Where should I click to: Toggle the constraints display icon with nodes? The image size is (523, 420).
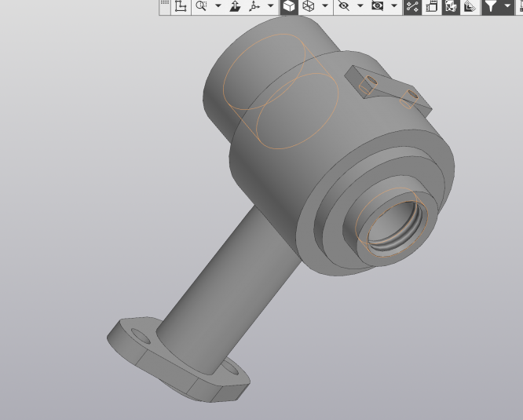coord(412,6)
